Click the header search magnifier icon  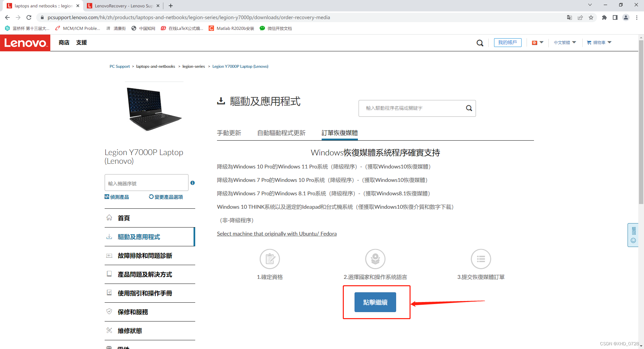(480, 43)
